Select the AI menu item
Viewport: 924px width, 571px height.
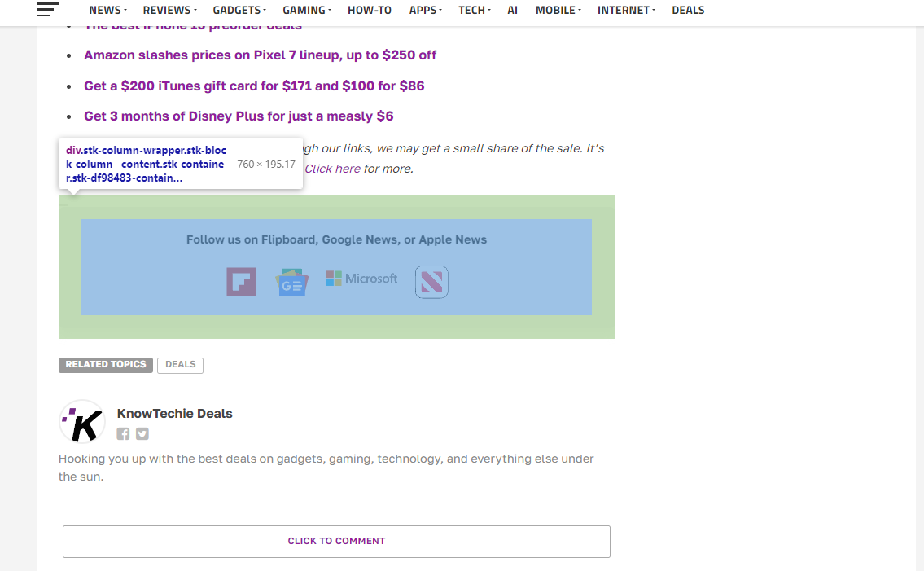coord(512,11)
